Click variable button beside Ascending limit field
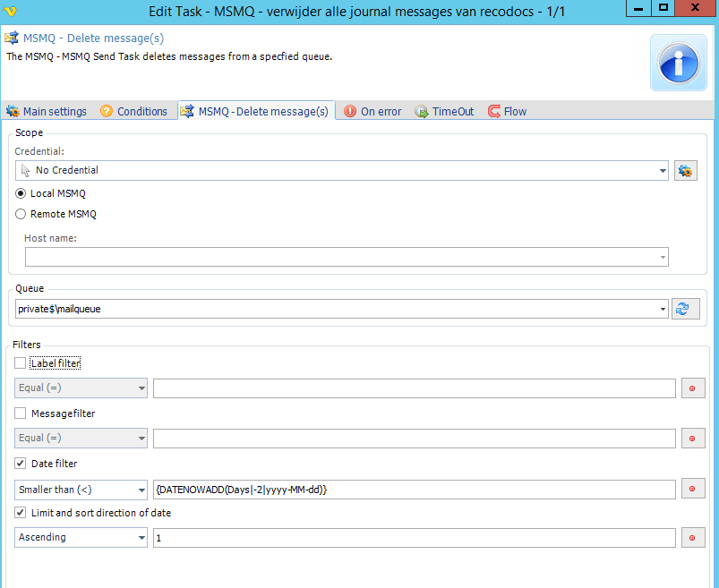Screen dimensions: 719x588 [x=693, y=538]
